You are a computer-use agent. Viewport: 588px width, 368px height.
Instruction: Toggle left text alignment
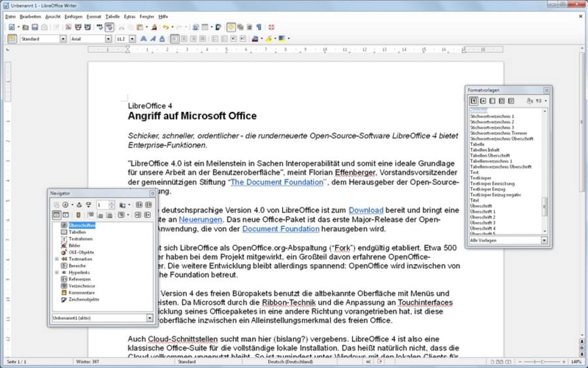click(174, 39)
